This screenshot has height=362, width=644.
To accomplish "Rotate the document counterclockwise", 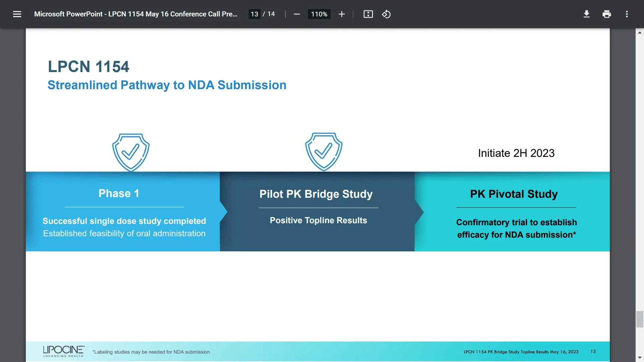I will click(x=386, y=14).
